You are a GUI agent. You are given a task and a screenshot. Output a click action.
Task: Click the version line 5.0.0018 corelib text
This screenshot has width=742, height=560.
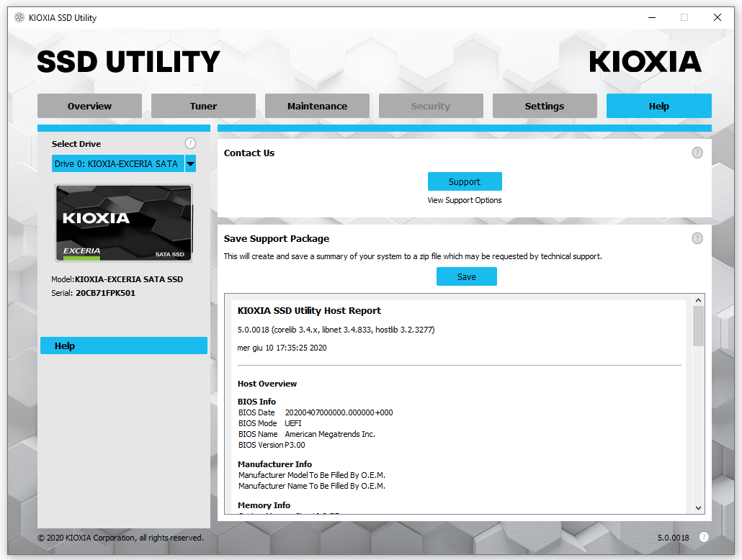[x=336, y=330]
